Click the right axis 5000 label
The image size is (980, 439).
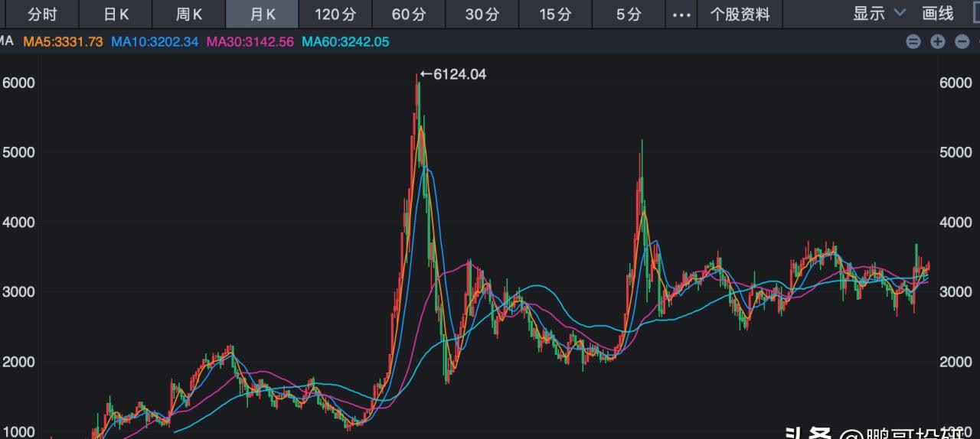[955, 152]
